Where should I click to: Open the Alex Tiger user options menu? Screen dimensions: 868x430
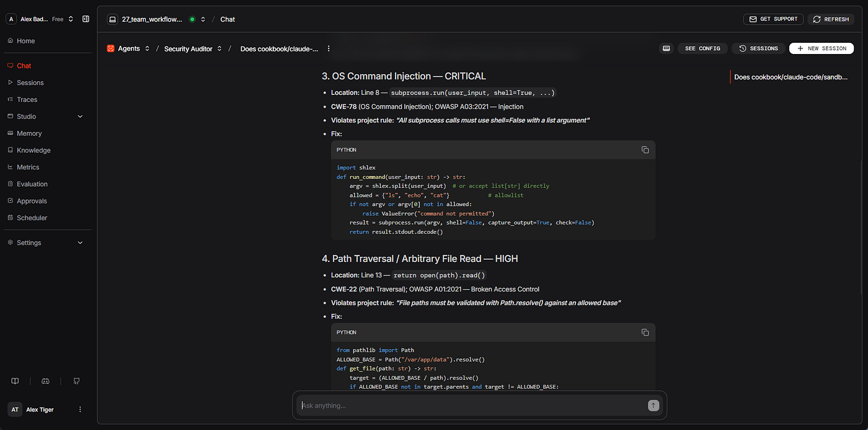tap(80, 410)
